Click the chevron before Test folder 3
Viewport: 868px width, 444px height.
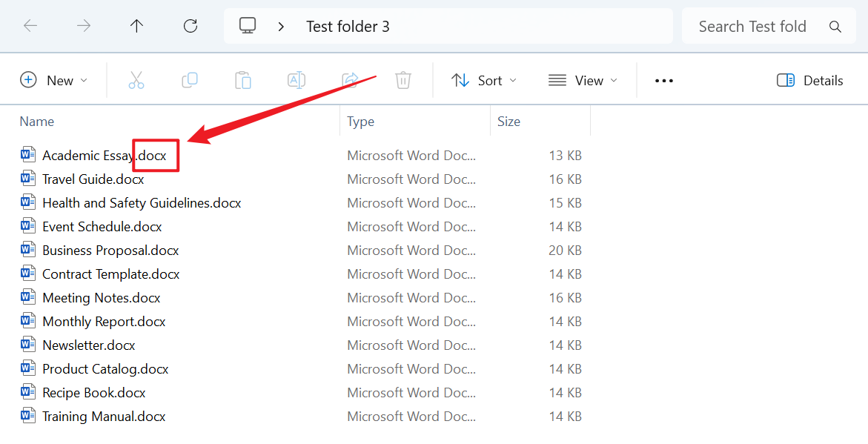281,27
